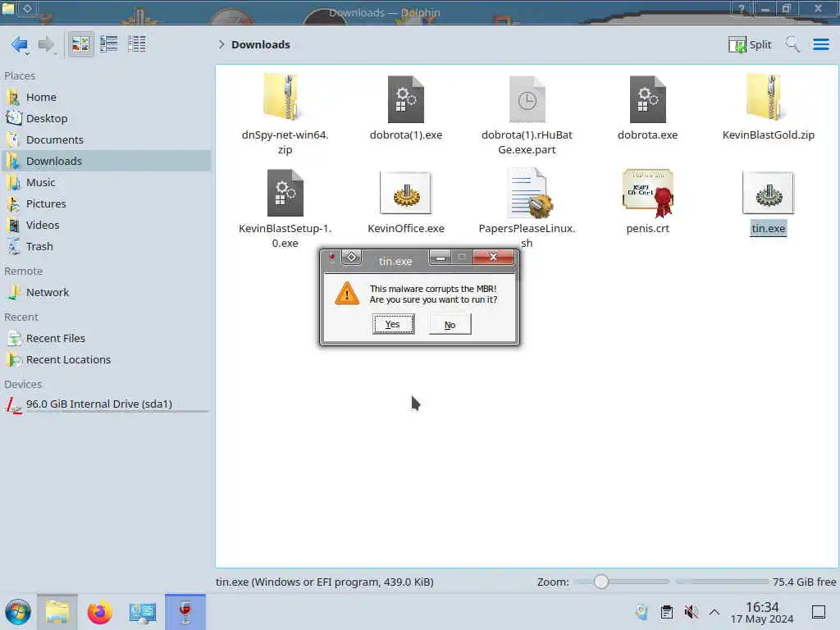Click Dolphin titlebar pin diamond icon

tap(27, 8)
